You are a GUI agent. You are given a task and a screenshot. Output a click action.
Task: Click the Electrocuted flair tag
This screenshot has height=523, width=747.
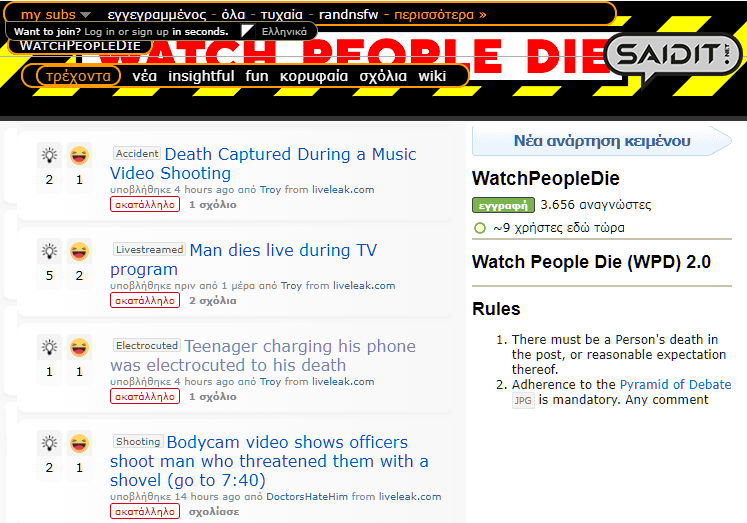tap(147, 345)
